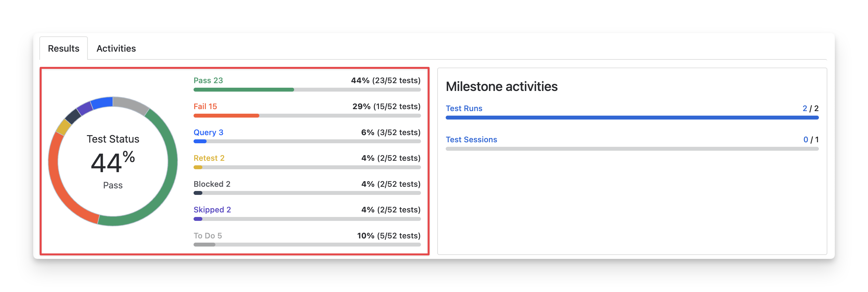This screenshot has height=292, width=868.
Task: Click the green Pass segment of donut chart
Action: click(x=165, y=188)
